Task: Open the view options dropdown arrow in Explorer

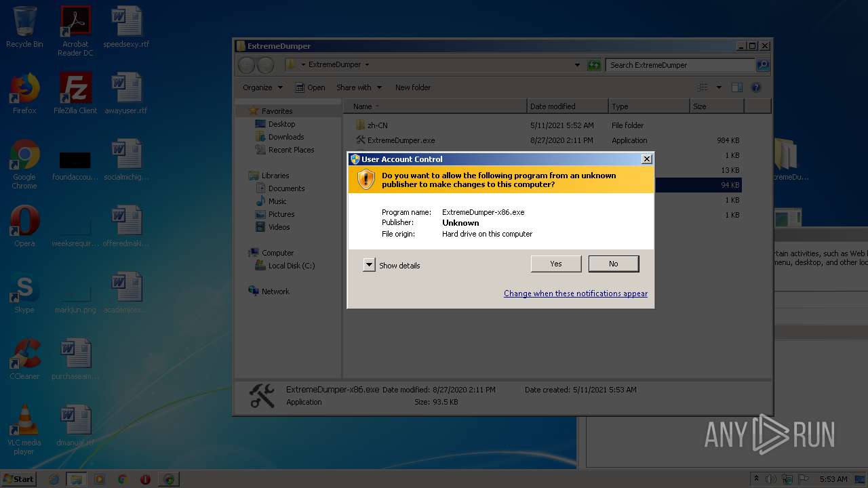Action: (x=719, y=87)
